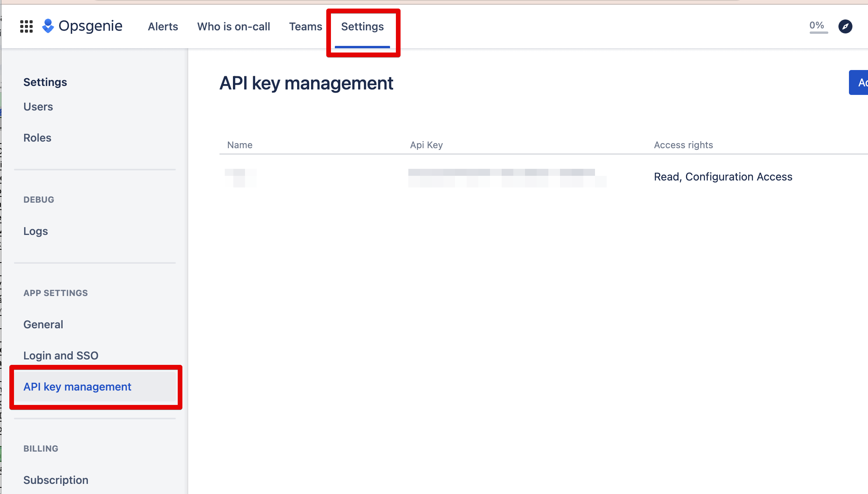View Logs under Debug section
The height and width of the screenshot is (494, 868).
click(36, 231)
